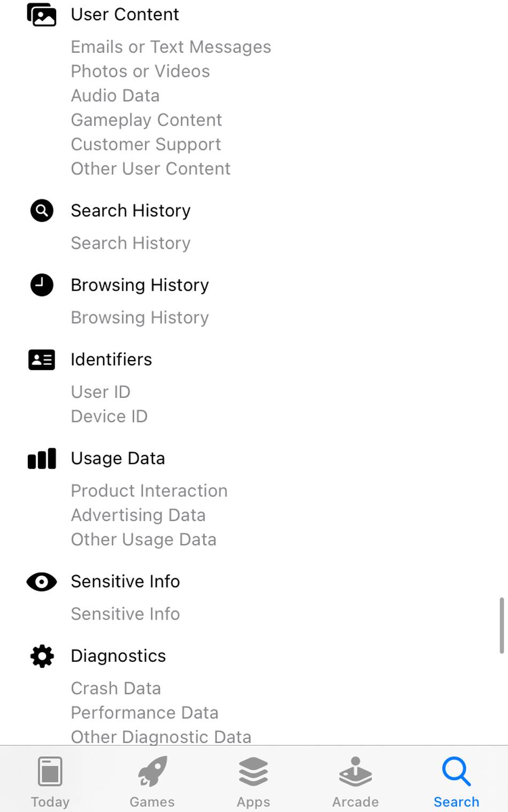
Task: Click the Usage Data heading
Action: [118, 458]
